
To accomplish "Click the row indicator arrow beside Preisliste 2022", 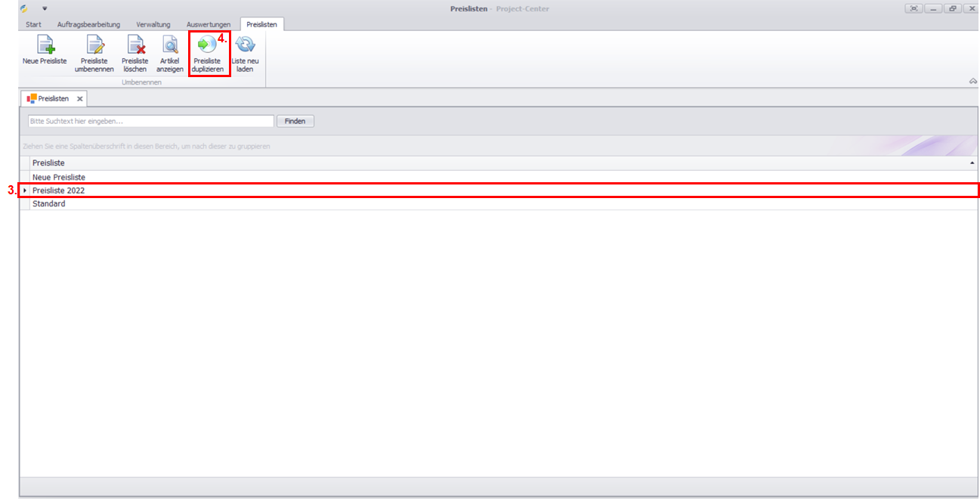I will [25, 191].
